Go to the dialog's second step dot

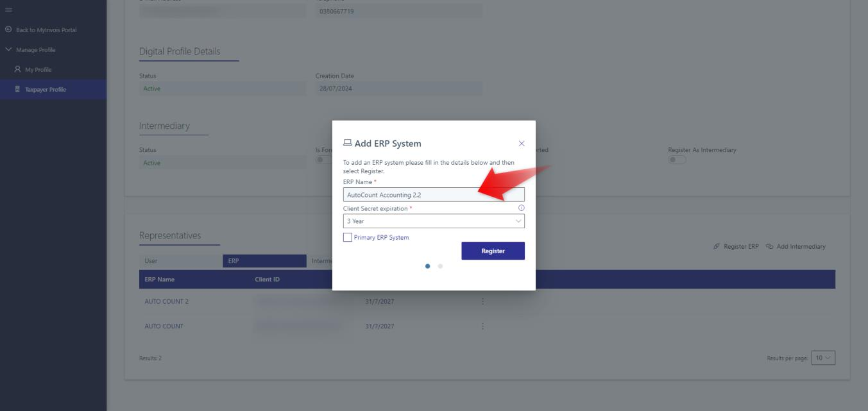click(x=440, y=265)
